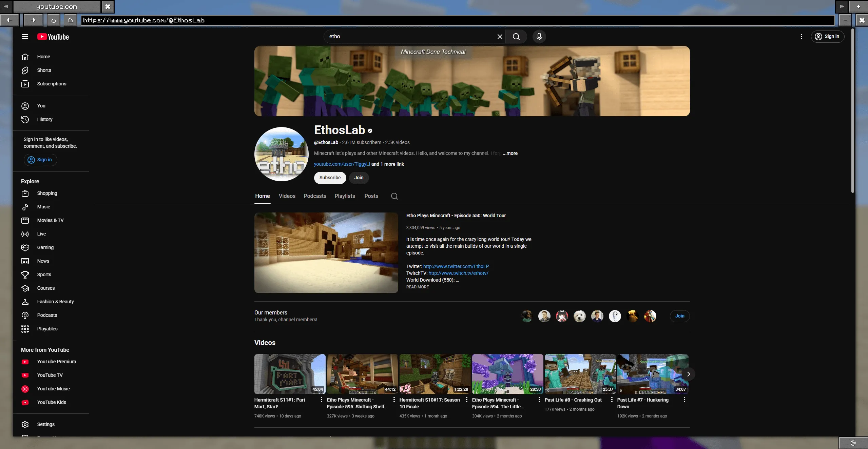Open Courses under Explore
This screenshot has height=449, width=868.
point(51,288)
